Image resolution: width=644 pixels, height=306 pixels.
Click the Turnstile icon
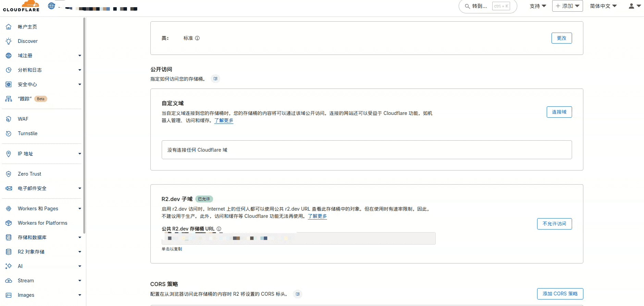tap(9, 133)
